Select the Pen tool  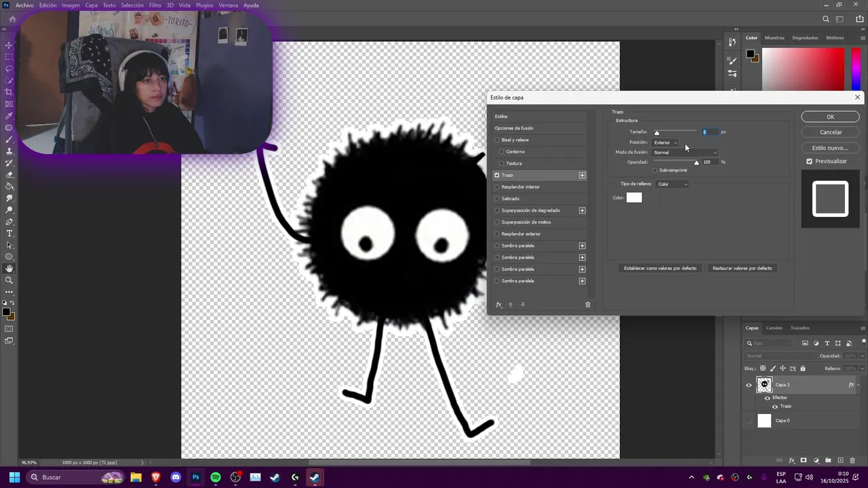pyautogui.click(x=9, y=222)
